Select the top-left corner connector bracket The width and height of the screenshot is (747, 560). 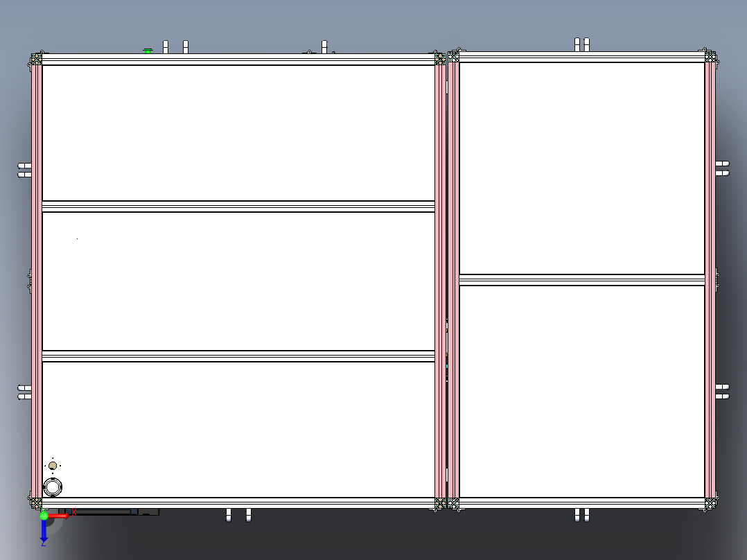(x=36, y=59)
